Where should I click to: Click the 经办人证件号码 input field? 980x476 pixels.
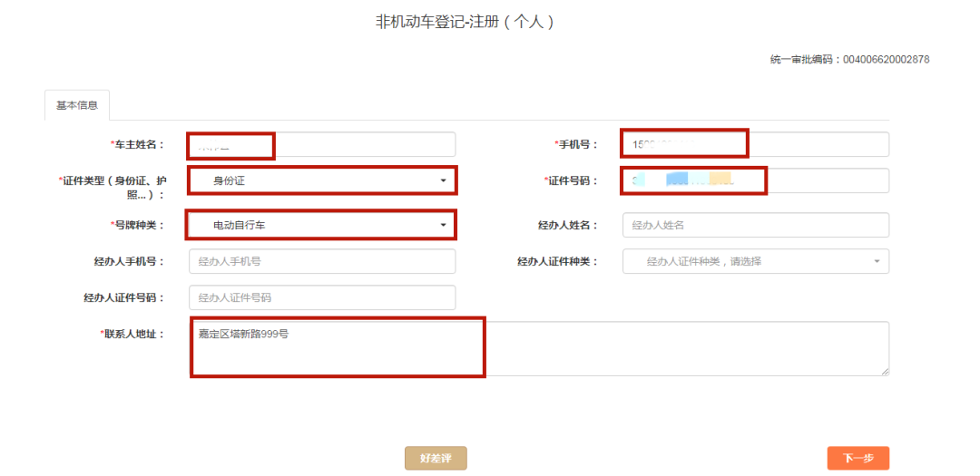tap(321, 297)
